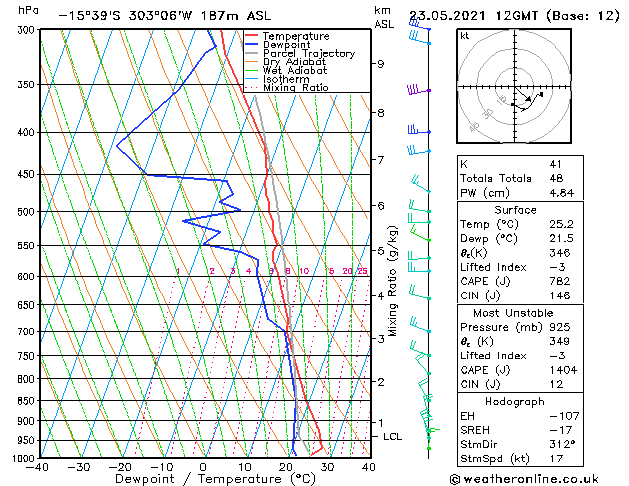The image size is (629, 486).
Task: Click the Hodograph section heading
Action: coord(515,402)
